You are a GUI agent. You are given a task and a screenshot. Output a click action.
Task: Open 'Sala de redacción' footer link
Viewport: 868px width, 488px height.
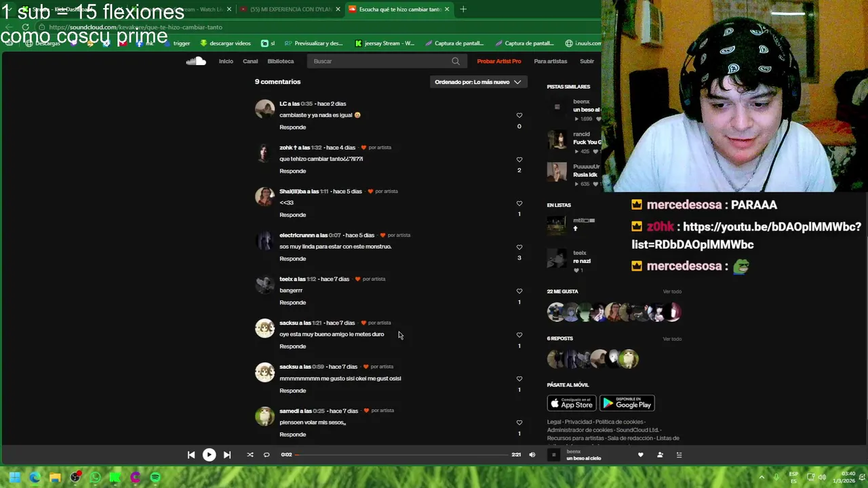[x=629, y=438]
